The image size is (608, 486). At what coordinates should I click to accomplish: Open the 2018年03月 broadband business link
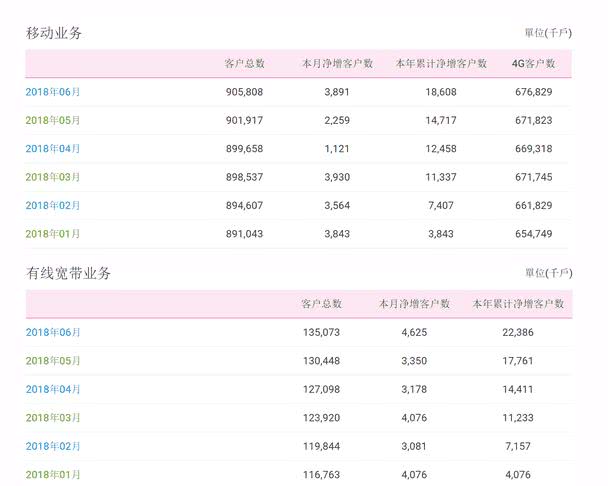(53, 418)
